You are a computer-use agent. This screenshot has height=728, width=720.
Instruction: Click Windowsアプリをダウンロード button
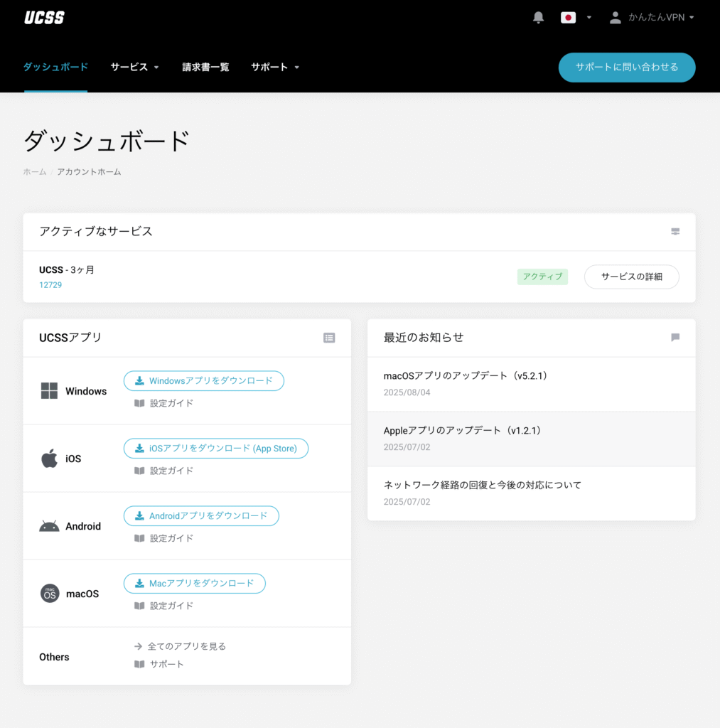[204, 381]
